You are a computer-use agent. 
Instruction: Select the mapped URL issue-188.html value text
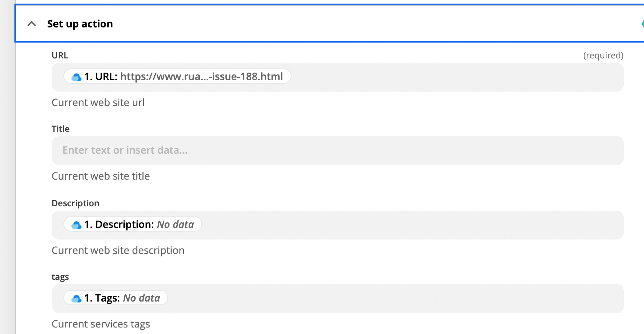pos(202,76)
